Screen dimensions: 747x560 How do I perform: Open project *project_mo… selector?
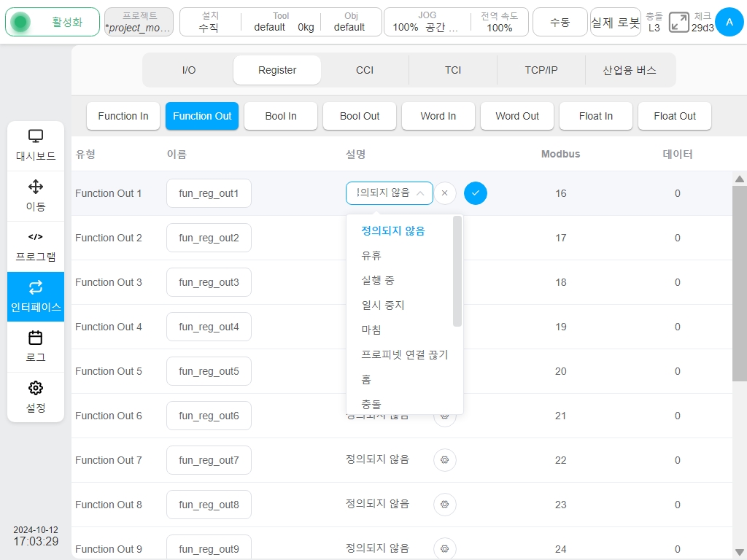click(139, 22)
